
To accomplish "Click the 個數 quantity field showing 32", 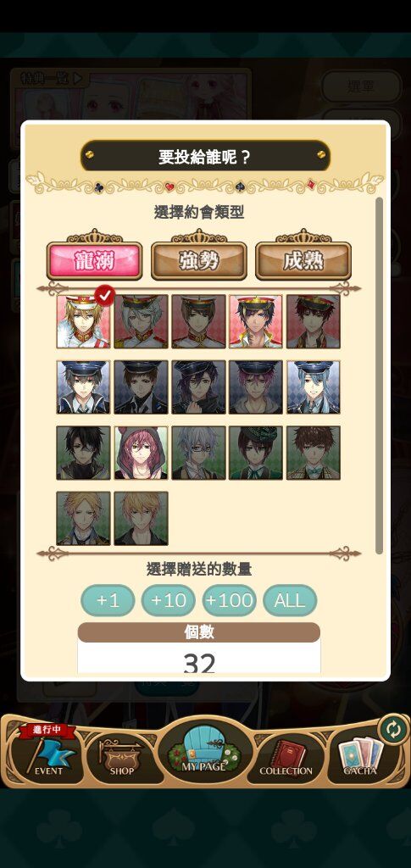I will pos(199,657).
